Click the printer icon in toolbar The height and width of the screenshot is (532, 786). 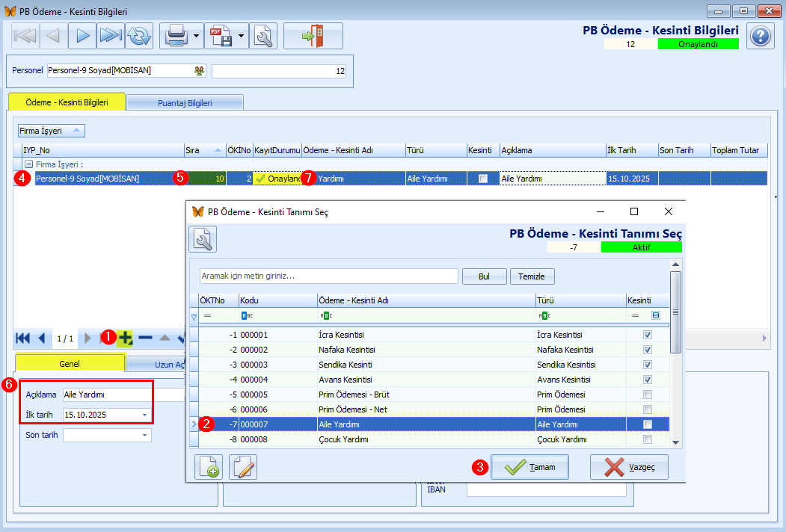tap(175, 35)
